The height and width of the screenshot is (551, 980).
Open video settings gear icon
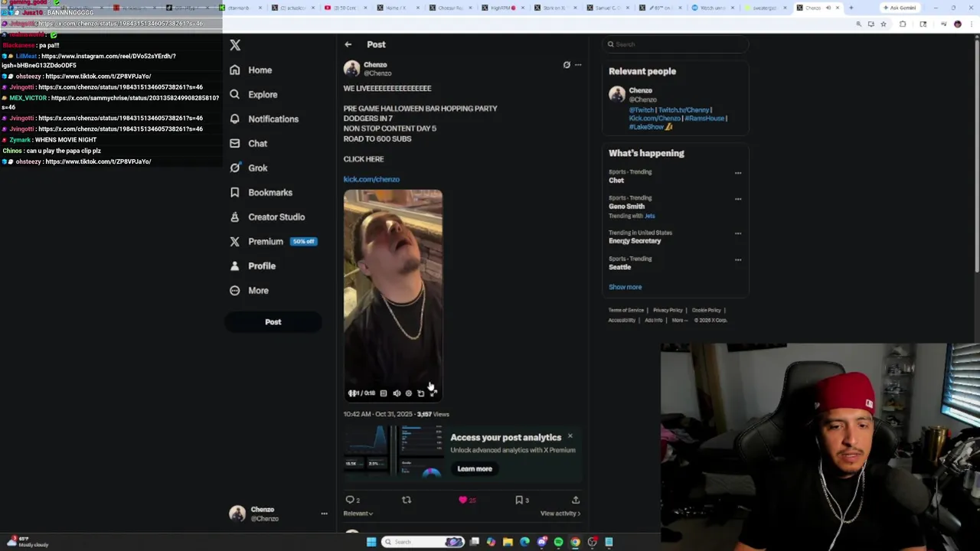408,393
